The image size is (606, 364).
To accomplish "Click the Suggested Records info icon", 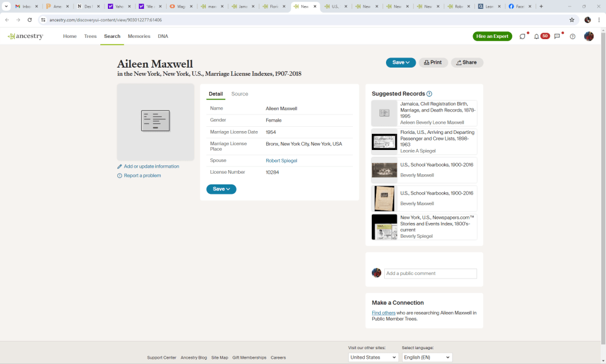I will [429, 94].
